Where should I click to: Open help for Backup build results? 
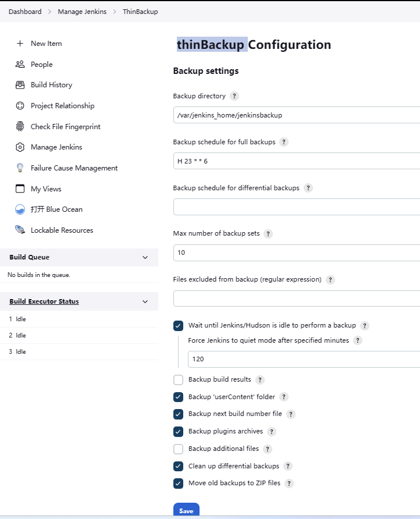pos(260,380)
